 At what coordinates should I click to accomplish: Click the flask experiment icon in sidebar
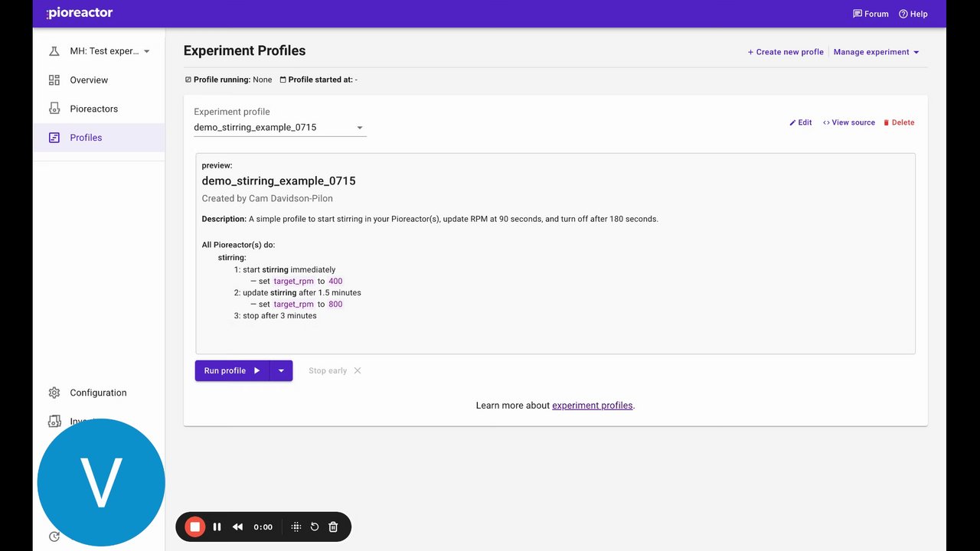[54, 51]
